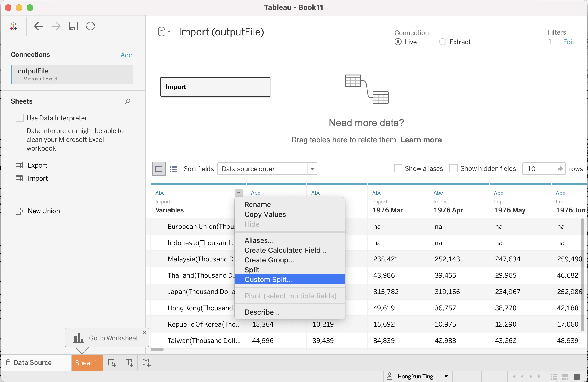Click the Add connection link
Viewport: 588px width, 382px height.
[126, 55]
